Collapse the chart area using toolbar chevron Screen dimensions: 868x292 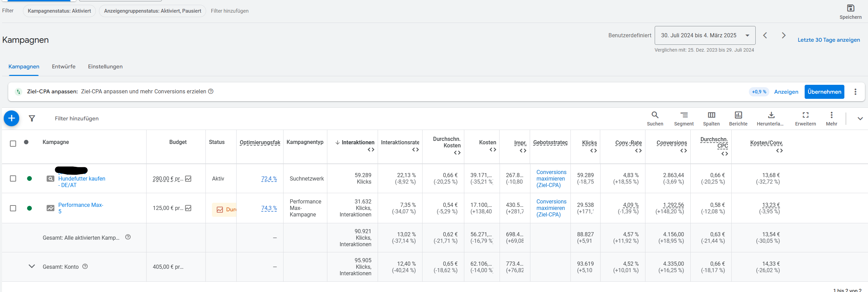[860, 119]
